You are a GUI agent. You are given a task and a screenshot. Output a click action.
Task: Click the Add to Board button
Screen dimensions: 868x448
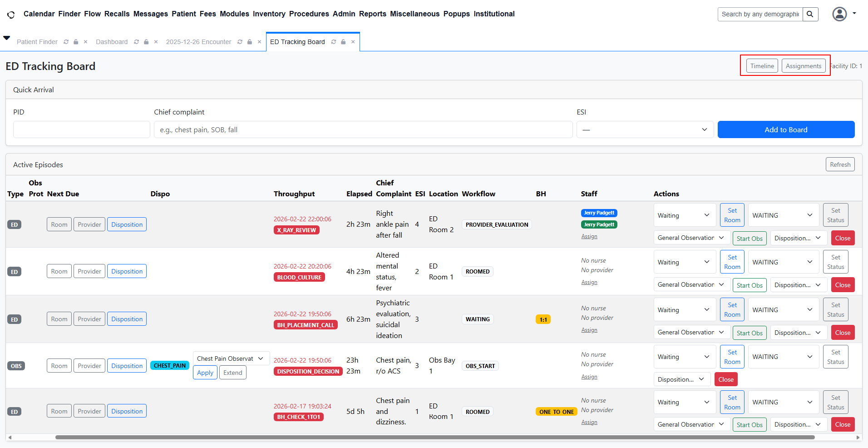785,129
